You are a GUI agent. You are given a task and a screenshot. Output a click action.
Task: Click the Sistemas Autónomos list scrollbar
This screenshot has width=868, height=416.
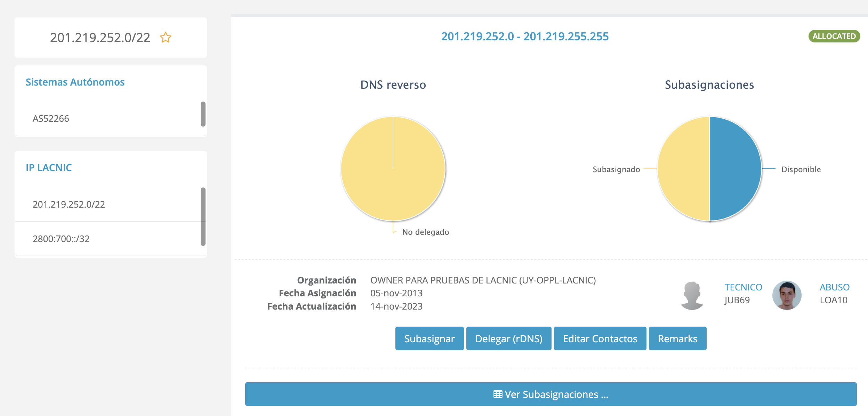[203, 114]
